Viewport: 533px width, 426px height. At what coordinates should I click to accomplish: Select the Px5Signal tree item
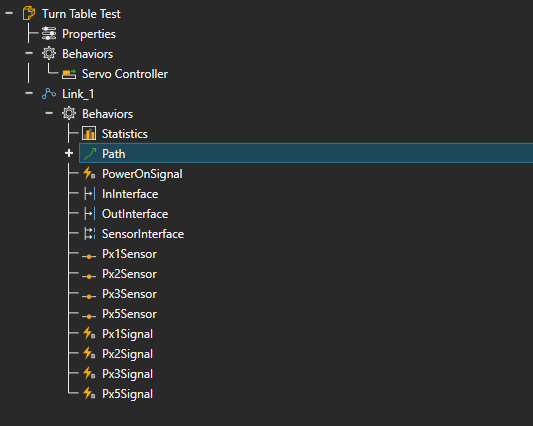coord(127,394)
